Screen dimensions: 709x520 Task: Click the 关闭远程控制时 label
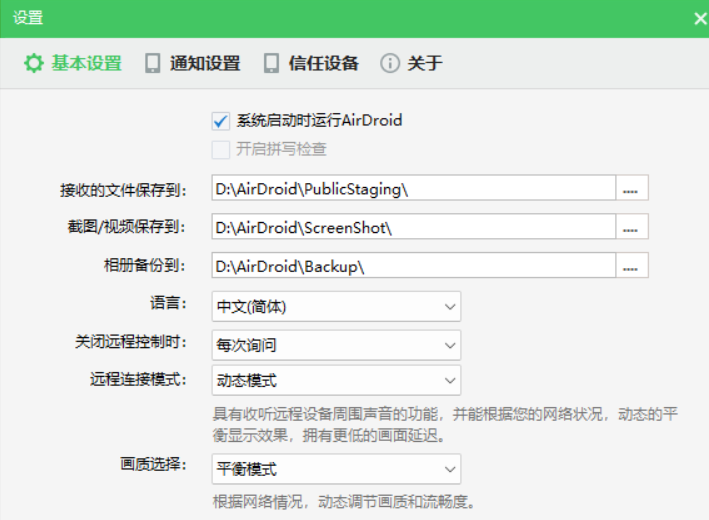coord(130,341)
